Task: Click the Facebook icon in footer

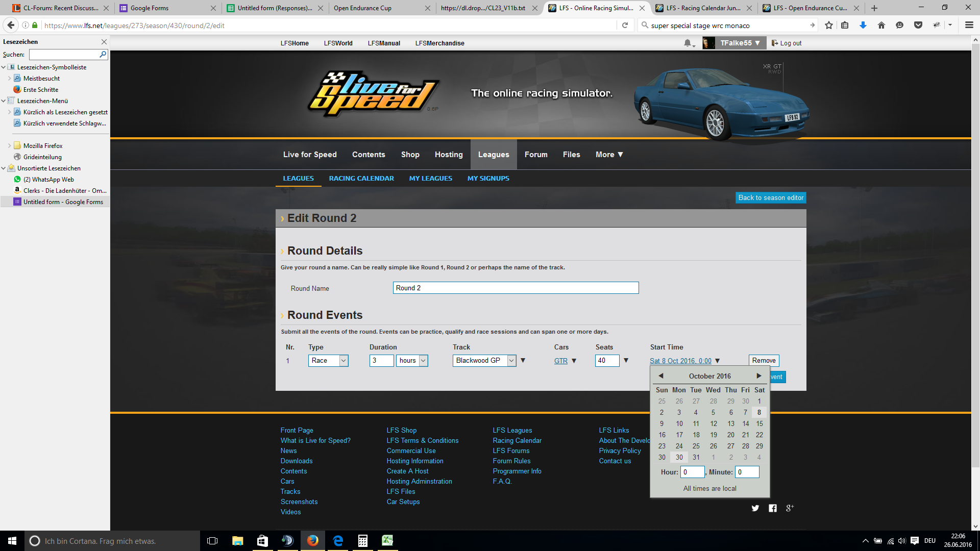Action: (773, 508)
